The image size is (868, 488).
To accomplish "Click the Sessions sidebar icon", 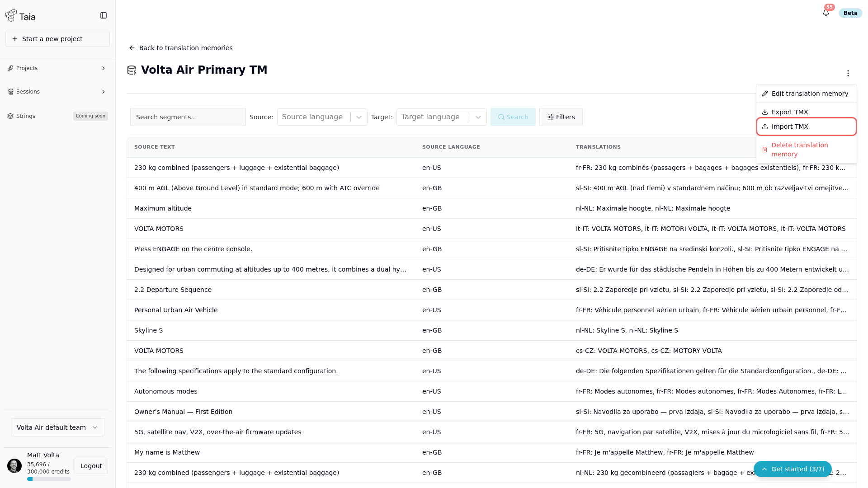I will [x=10, y=92].
